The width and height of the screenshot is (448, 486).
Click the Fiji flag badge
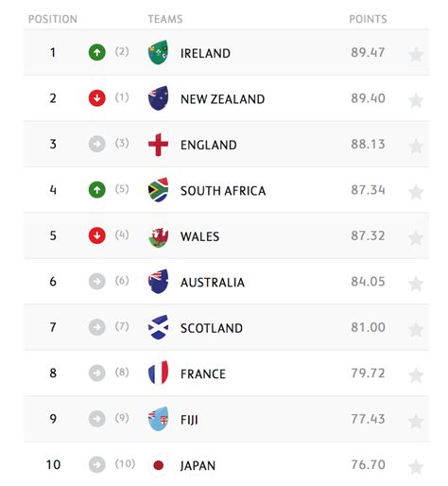(158, 419)
